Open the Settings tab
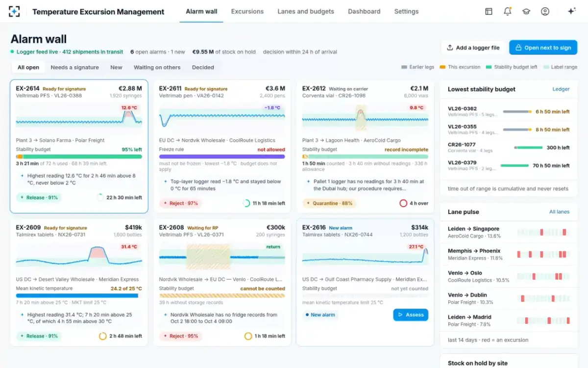588x368 pixels. (407, 11)
